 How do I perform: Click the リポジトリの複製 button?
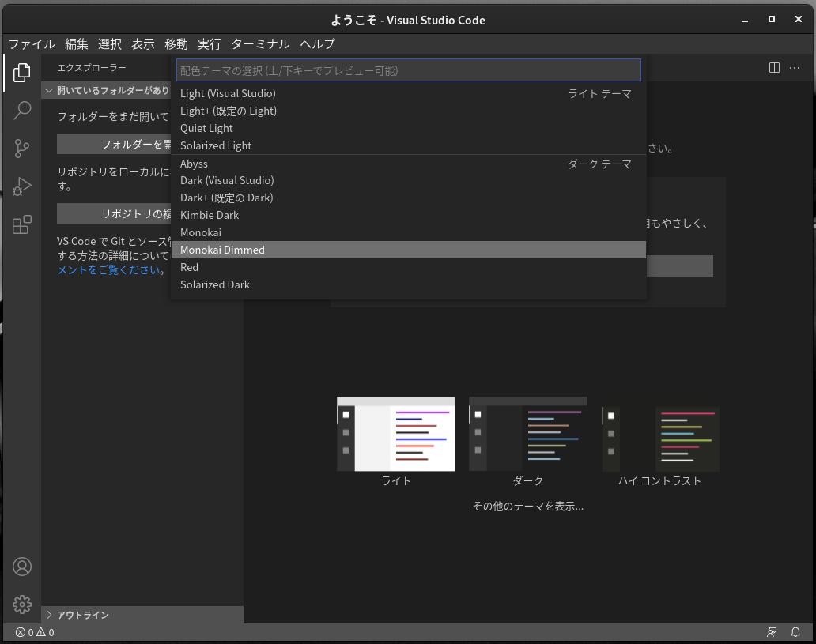click(114, 214)
